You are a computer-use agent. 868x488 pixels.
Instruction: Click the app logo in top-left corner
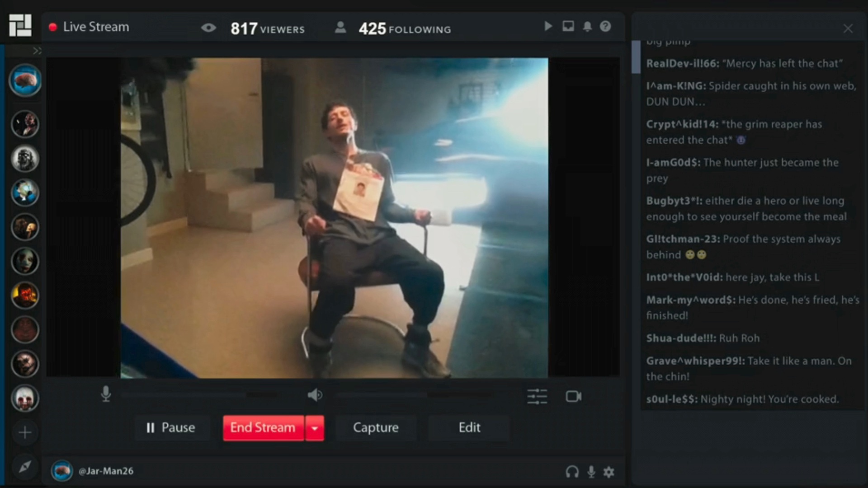(20, 25)
